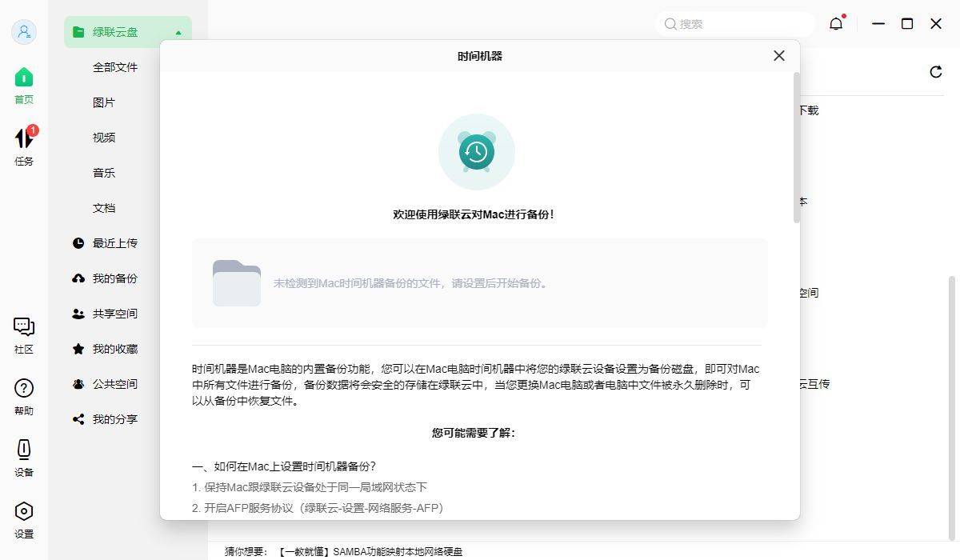Click the 搜索 search field
The height and width of the screenshot is (560, 960).
point(734,24)
